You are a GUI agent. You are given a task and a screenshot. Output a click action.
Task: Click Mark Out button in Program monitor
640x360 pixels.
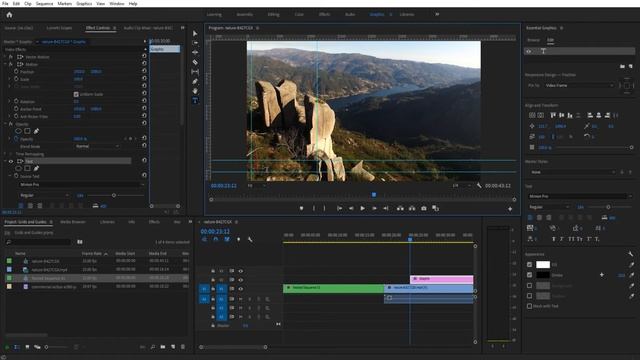pyautogui.click(x=324, y=209)
